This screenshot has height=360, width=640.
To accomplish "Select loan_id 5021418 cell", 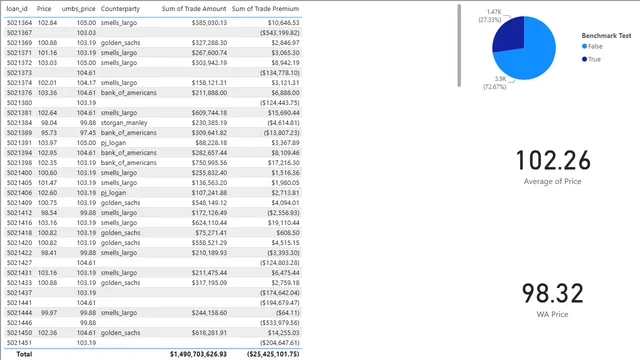I will coord(19,233).
